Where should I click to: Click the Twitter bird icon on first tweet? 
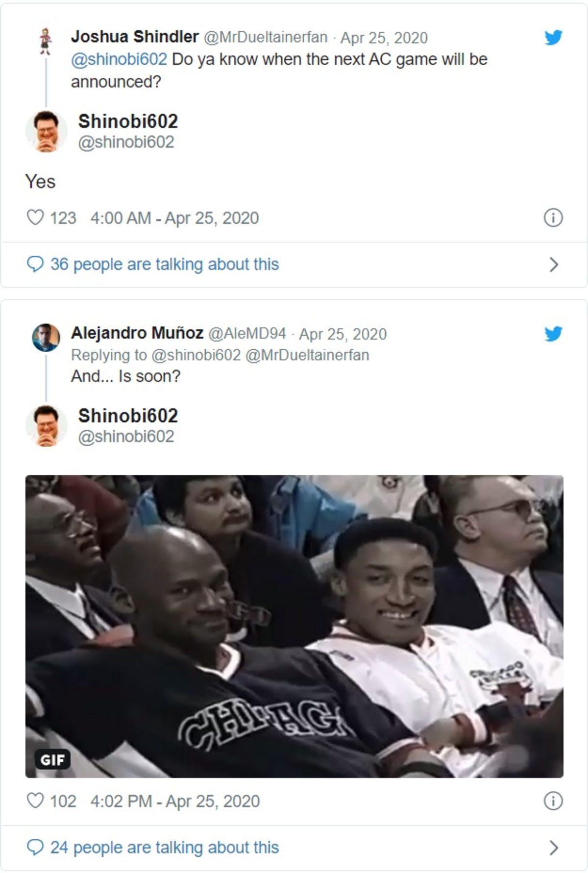553,38
